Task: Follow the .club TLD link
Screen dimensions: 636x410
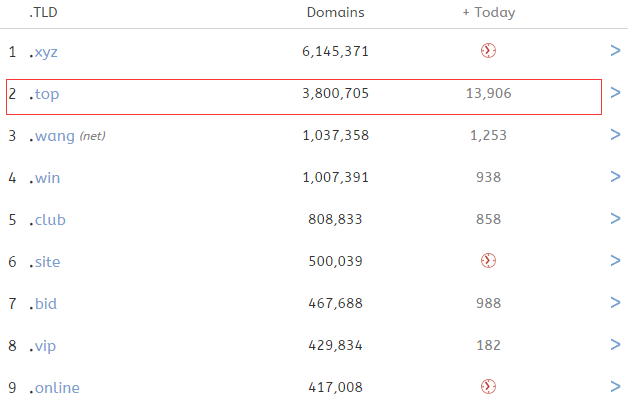Action: (x=47, y=219)
